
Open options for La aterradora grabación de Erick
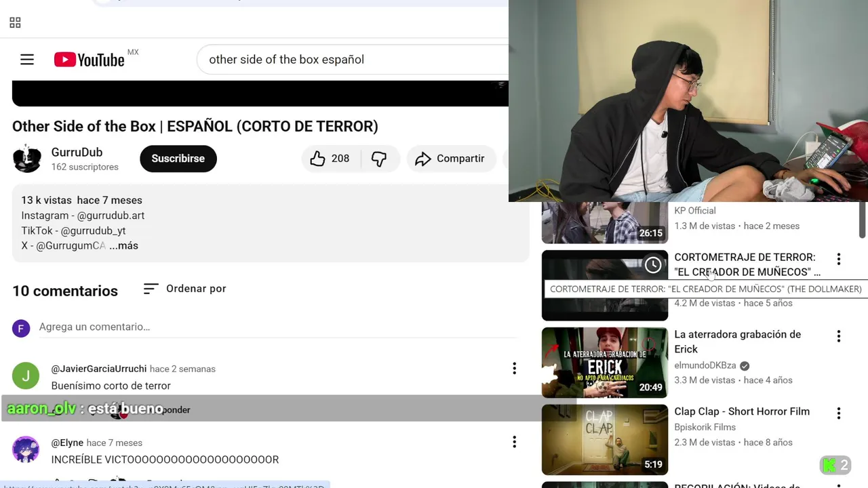[x=839, y=336]
